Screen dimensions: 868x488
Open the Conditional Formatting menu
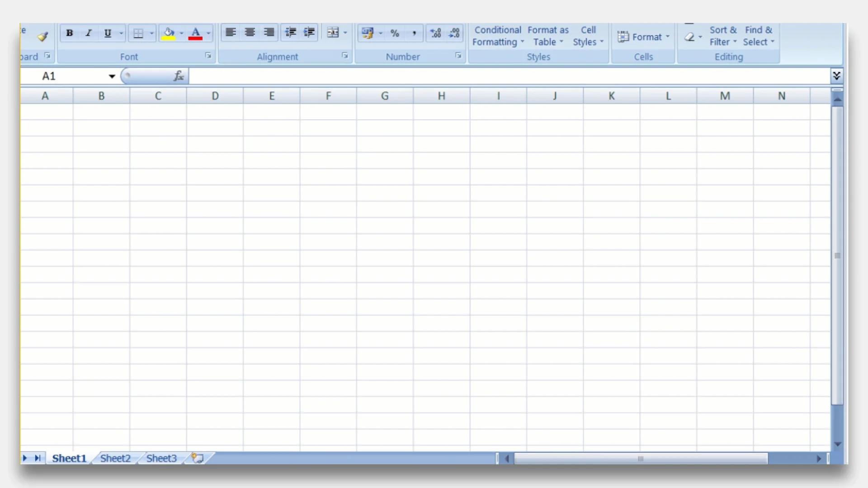pyautogui.click(x=498, y=36)
